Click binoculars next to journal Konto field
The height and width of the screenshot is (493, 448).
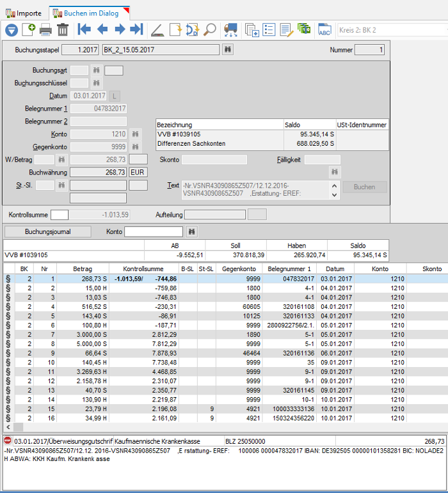(x=191, y=231)
